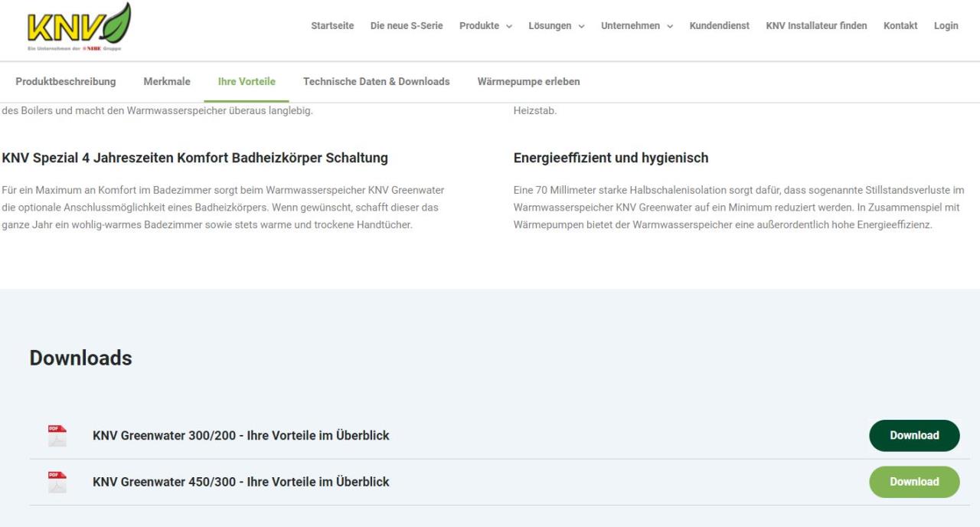The height and width of the screenshot is (527, 980).
Task: Click the KNV leaf logo
Action: tap(79, 27)
